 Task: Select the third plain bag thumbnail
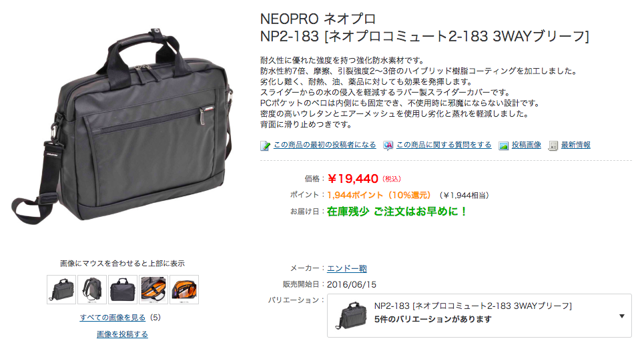point(123,290)
